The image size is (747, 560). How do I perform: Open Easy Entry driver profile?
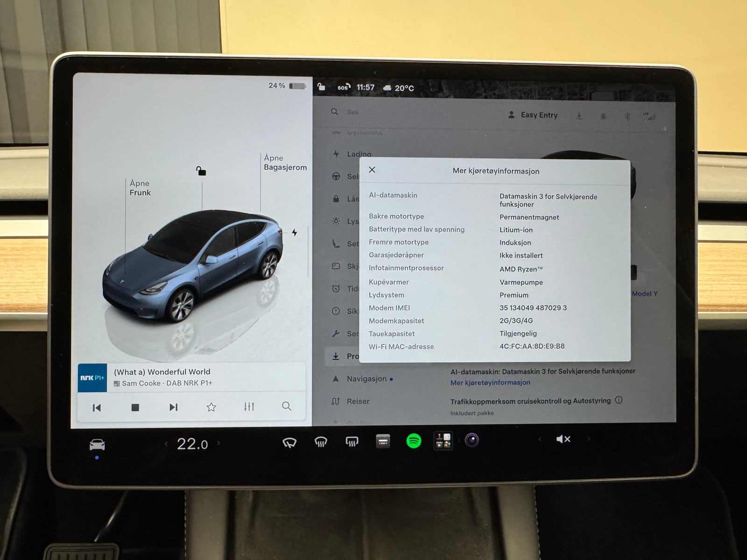point(533,115)
